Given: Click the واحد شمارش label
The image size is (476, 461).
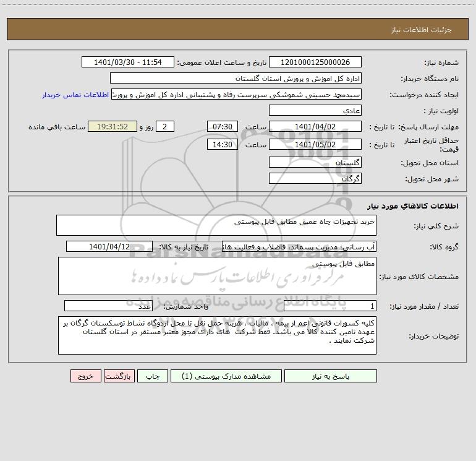Looking at the screenshot, I should (x=186, y=307).
